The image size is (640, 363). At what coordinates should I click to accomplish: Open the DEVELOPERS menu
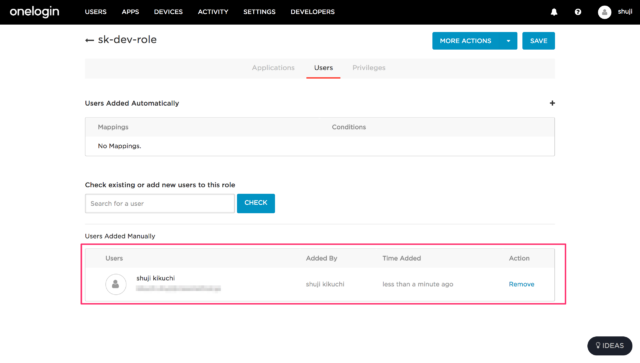(x=312, y=12)
